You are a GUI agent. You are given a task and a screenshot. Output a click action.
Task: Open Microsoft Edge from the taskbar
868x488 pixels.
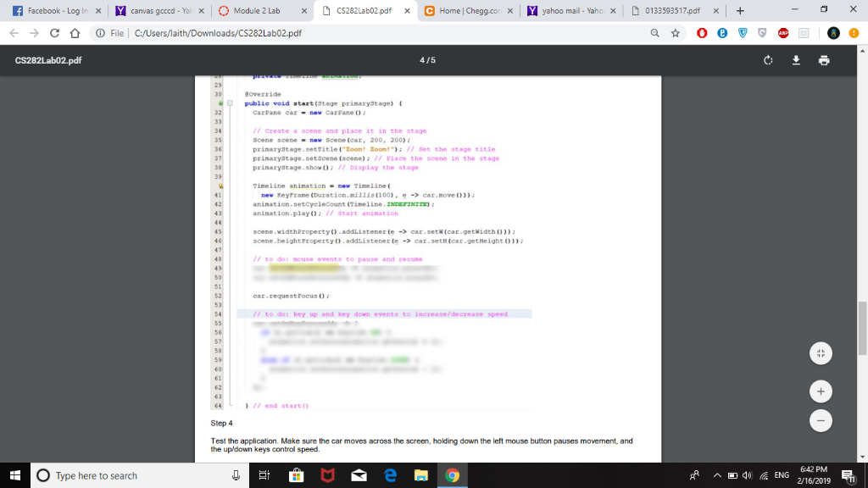point(390,475)
